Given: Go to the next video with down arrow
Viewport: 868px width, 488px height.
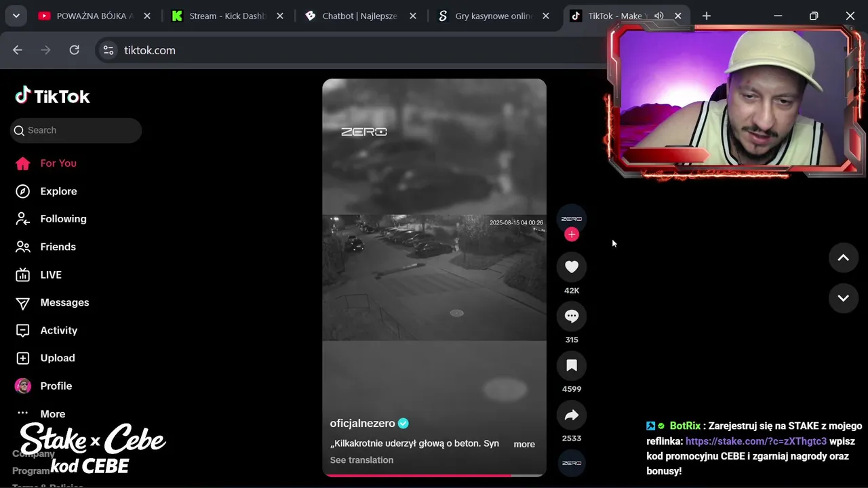Looking at the screenshot, I should click(x=844, y=298).
